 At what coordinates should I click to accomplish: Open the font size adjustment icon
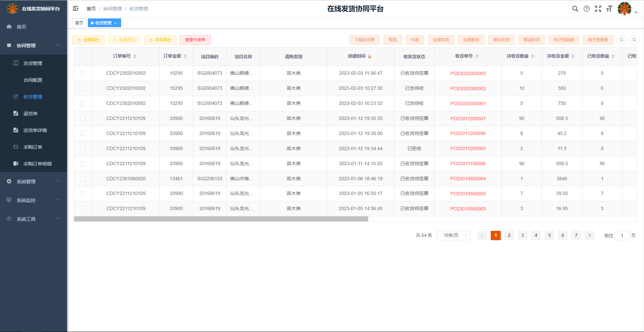point(609,9)
